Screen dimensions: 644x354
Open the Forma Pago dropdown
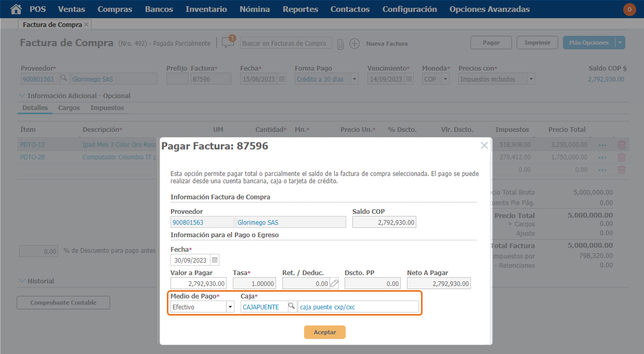(354, 79)
